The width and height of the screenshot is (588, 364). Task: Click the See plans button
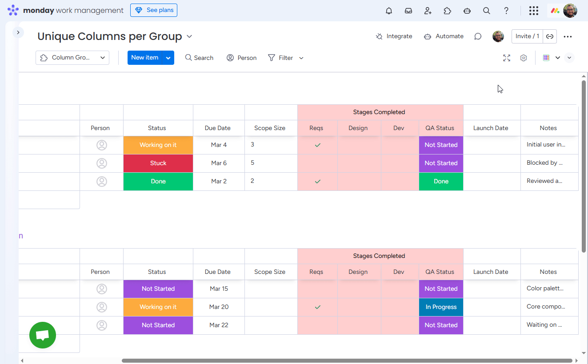(x=154, y=10)
